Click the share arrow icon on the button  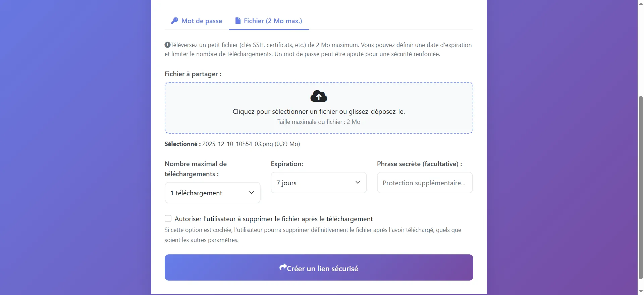283,267
